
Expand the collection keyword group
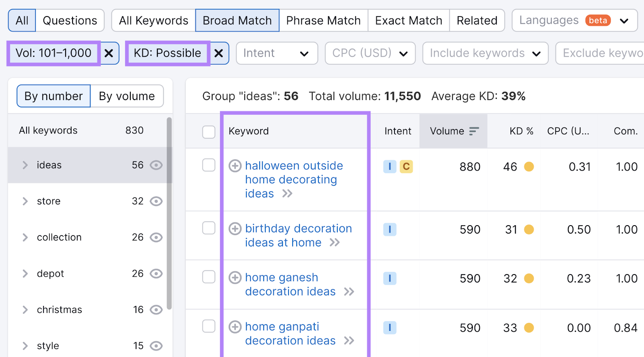pos(25,238)
